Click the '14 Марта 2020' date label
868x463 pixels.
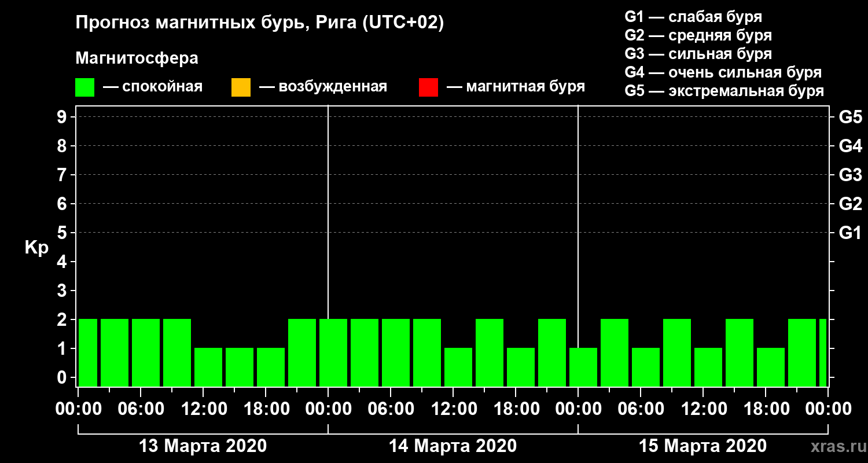453,446
